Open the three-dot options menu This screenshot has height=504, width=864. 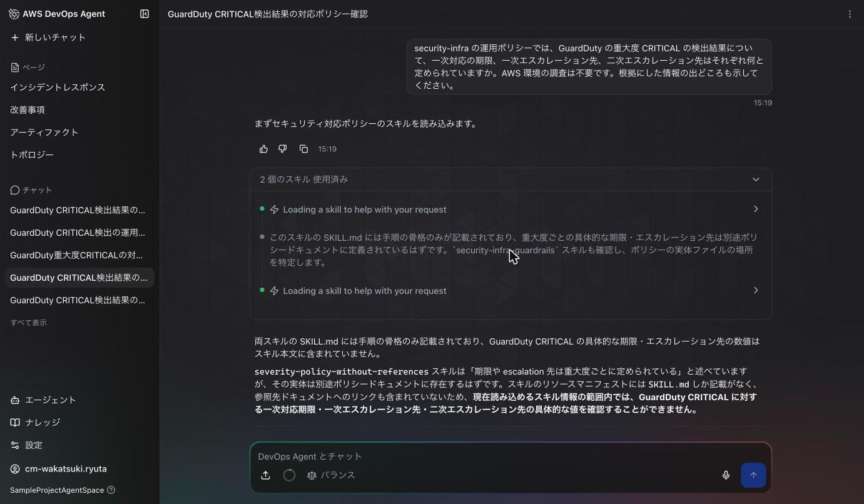tap(850, 14)
